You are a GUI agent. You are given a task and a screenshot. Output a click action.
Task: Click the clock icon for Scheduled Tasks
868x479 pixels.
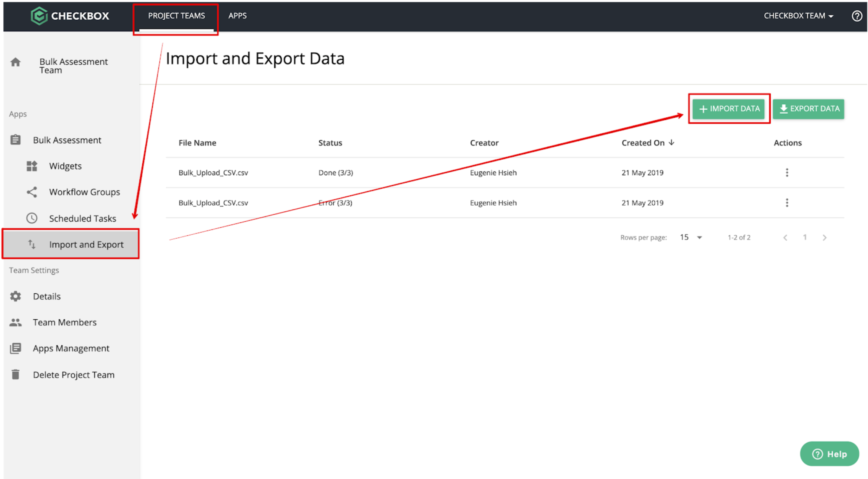tap(32, 218)
